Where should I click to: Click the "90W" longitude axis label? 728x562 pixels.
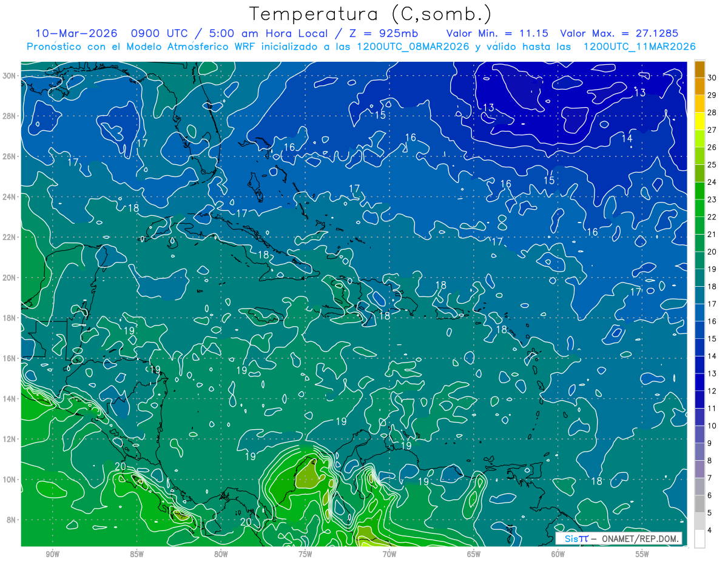tap(52, 554)
